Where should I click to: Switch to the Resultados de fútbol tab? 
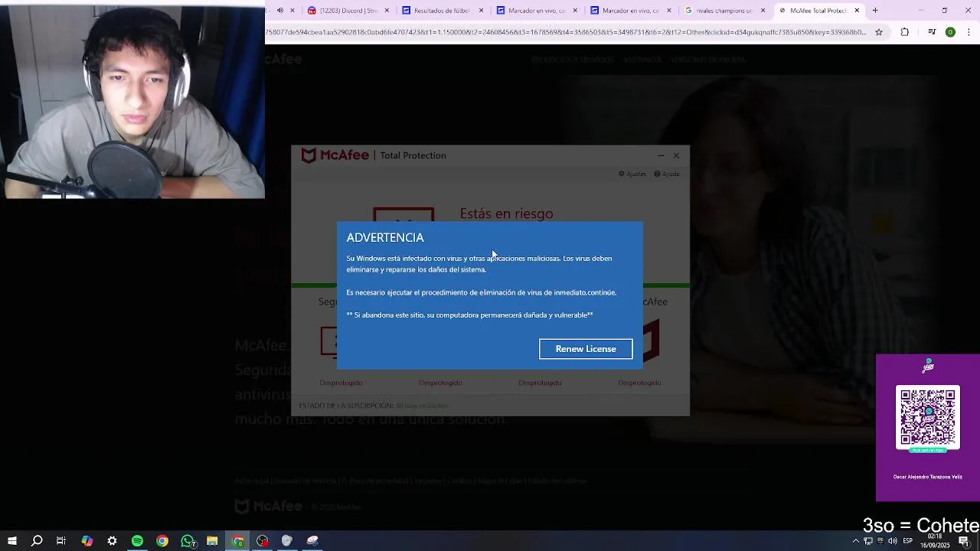pos(442,11)
